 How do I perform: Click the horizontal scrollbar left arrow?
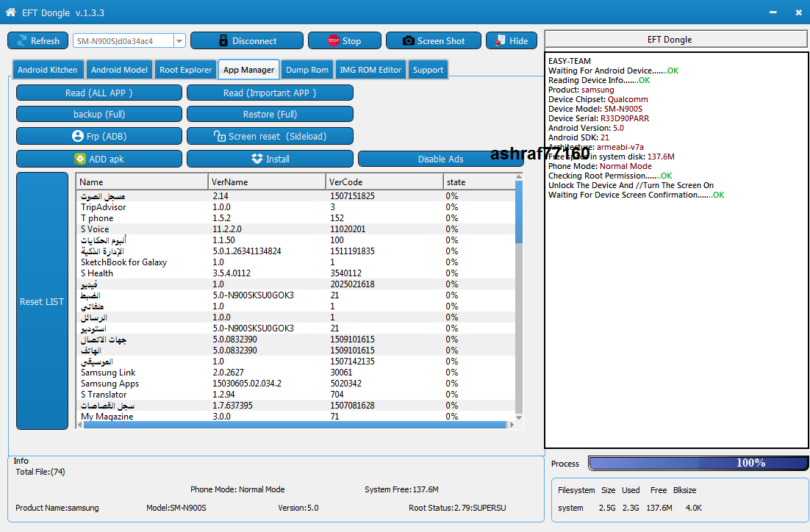click(79, 425)
